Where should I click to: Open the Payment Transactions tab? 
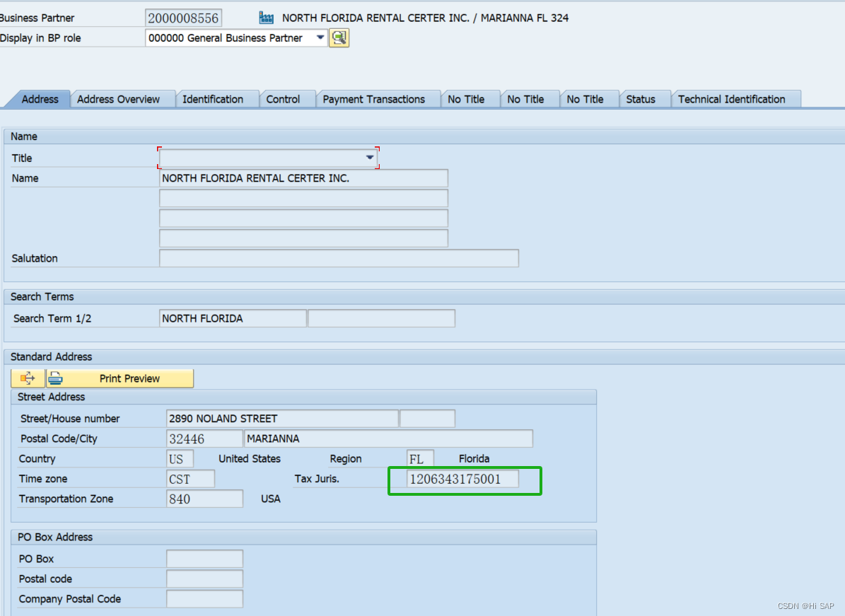pyautogui.click(x=373, y=99)
